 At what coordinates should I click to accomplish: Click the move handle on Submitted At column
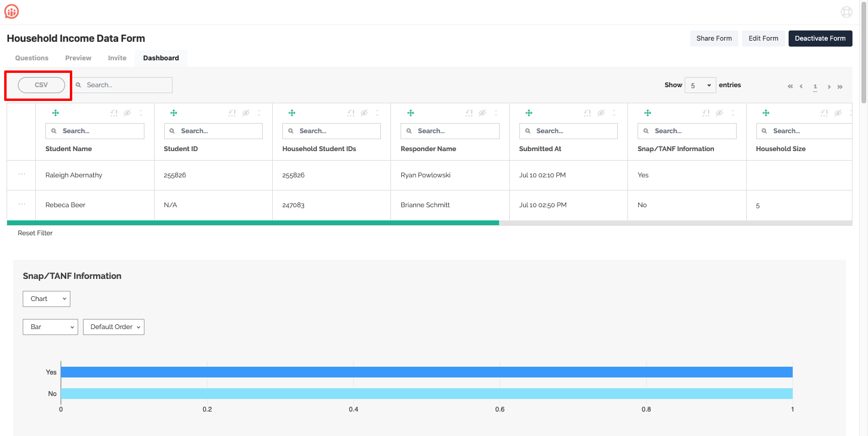coord(529,113)
